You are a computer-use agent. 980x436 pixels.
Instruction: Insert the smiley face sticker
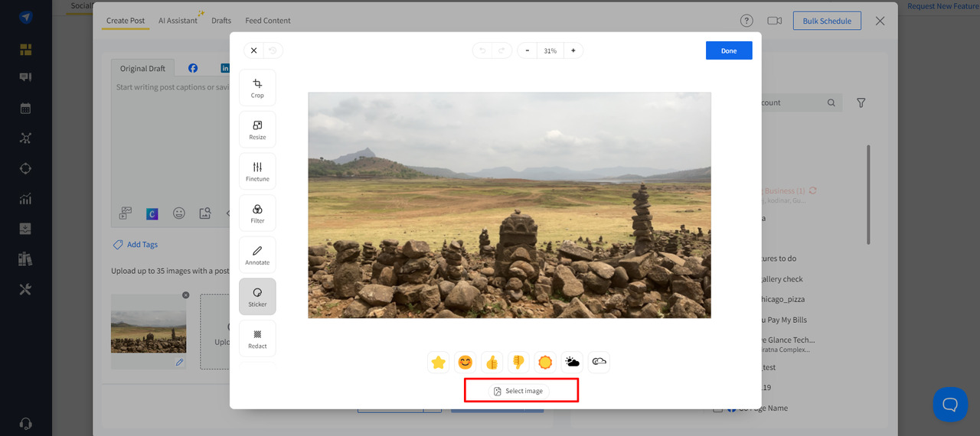point(465,362)
